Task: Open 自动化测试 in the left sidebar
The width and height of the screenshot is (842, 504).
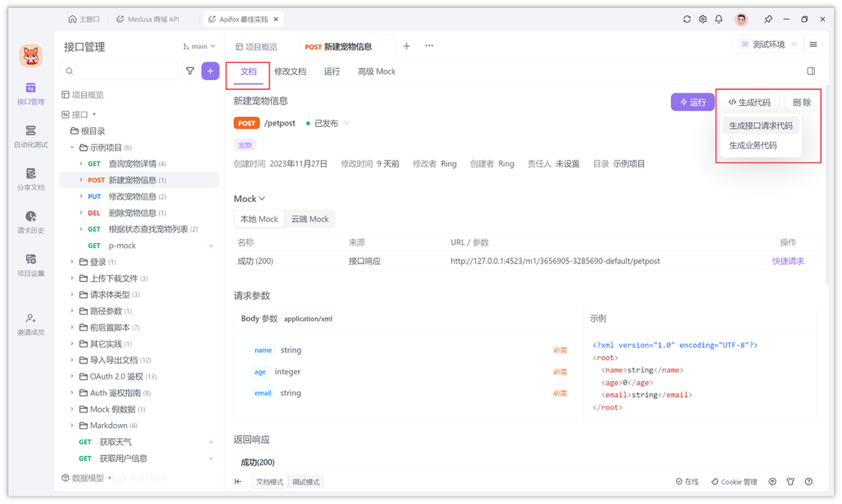Action: pyautogui.click(x=31, y=135)
